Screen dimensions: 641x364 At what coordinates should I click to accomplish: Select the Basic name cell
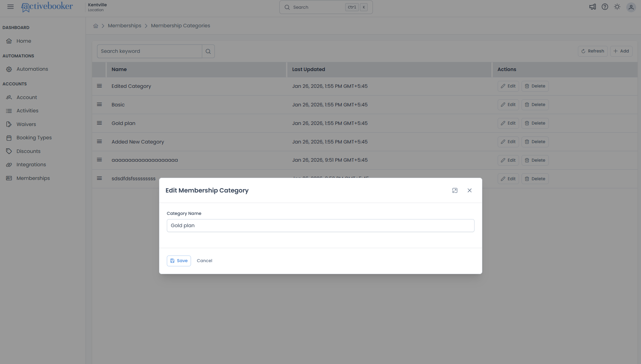(118, 105)
